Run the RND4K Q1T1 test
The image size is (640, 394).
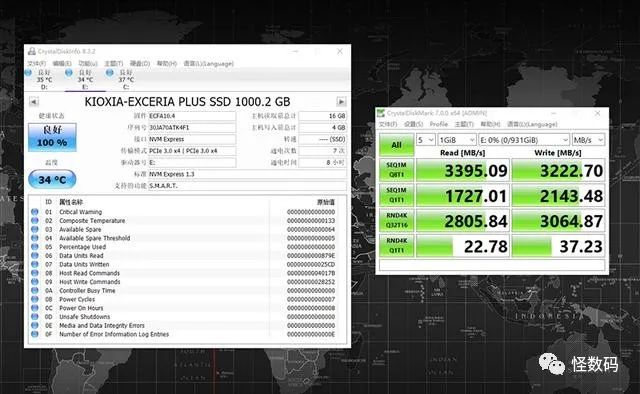[x=396, y=246]
